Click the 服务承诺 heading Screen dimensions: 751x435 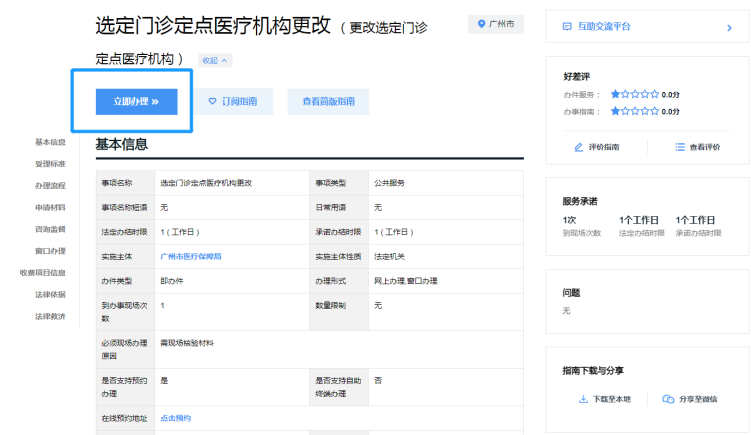[580, 201]
